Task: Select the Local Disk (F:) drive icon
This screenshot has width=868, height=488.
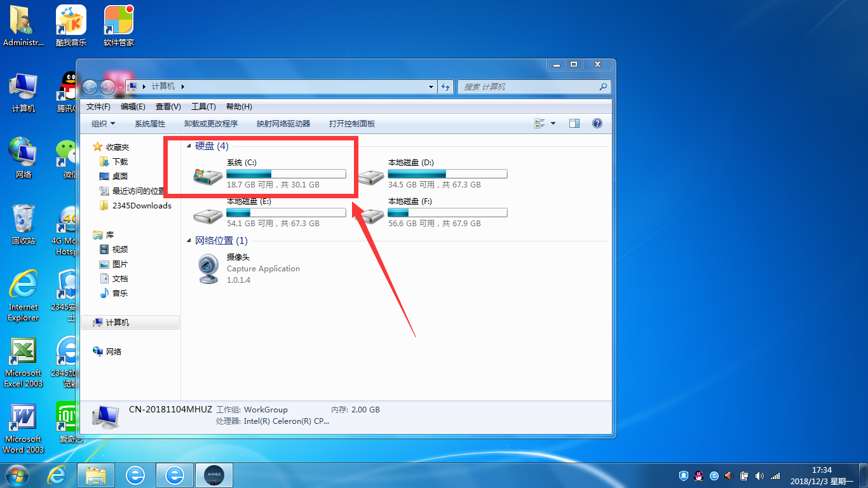Action: point(370,215)
